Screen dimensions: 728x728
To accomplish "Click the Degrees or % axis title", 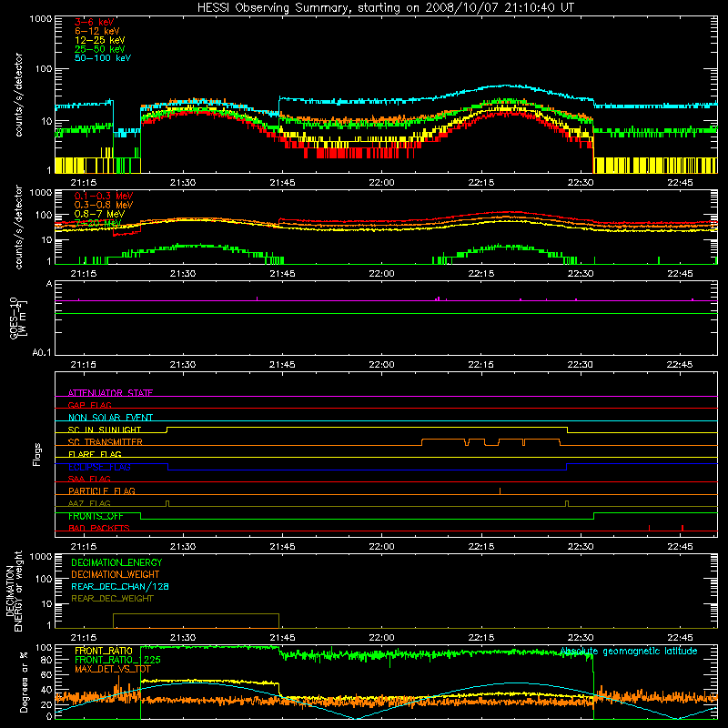I will point(24,682).
